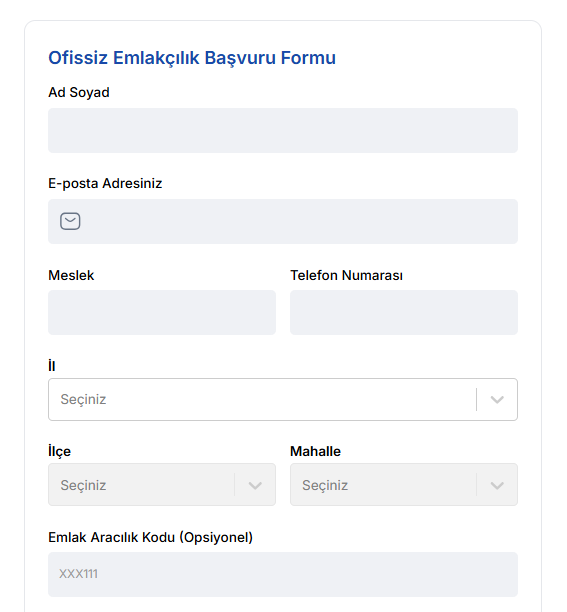Click inside the E-posta Adresiniz input
567x612 pixels.
[x=283, y=221]
